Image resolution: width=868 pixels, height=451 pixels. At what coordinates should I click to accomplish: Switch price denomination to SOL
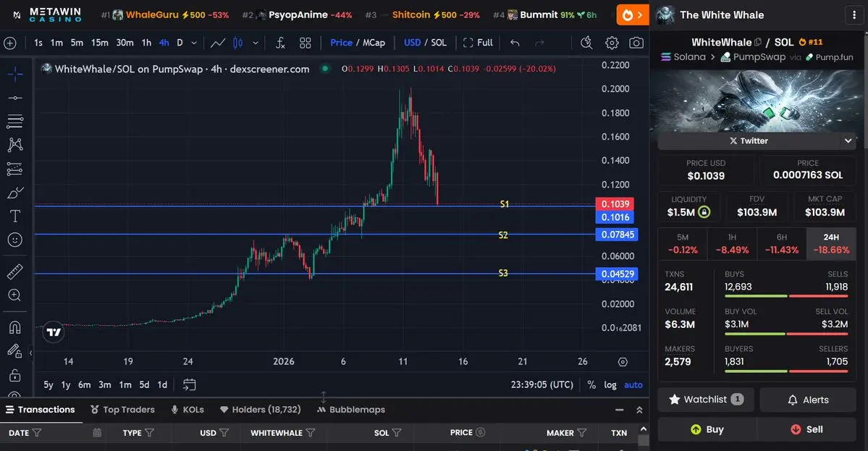click(x=439, y=43)
